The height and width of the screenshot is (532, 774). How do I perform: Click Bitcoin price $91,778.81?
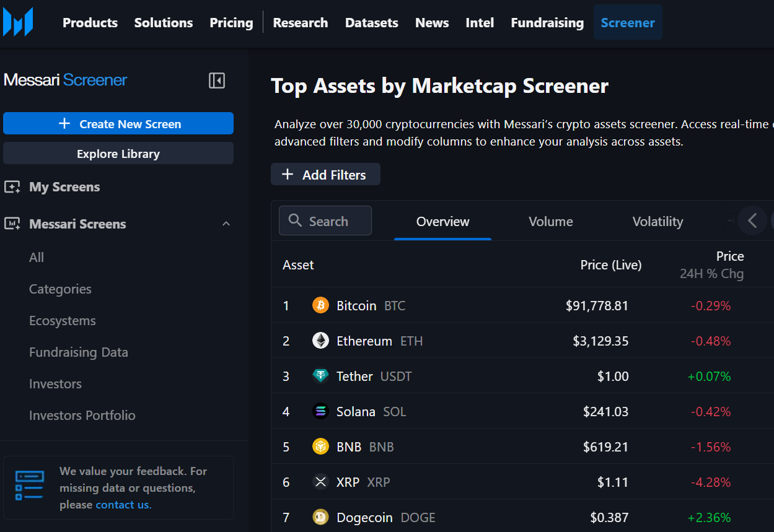click(x=597, y=305)
